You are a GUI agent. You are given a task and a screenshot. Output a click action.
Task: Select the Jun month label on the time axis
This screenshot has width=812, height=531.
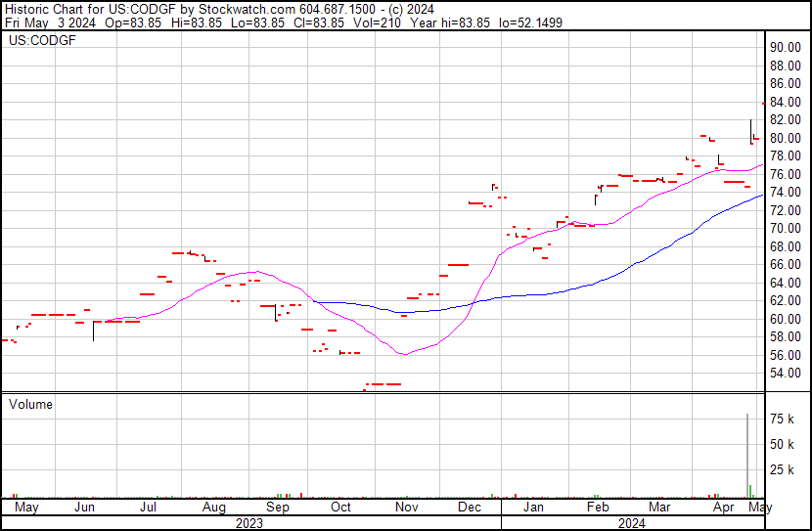84,508
